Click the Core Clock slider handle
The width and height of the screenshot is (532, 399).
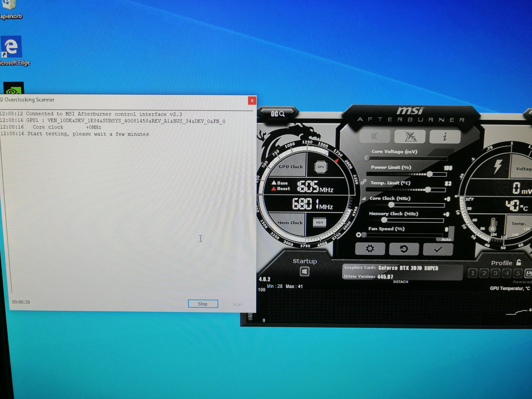click(x=391, y=205)
